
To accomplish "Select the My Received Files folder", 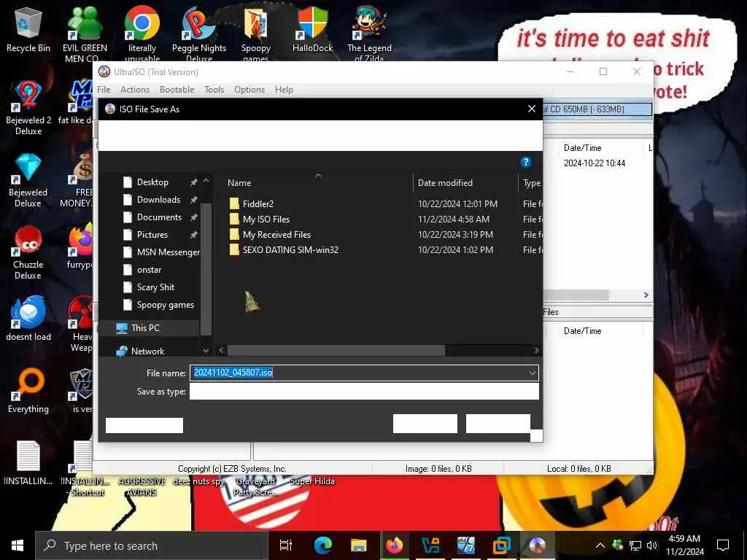I will tap(276, 234).
